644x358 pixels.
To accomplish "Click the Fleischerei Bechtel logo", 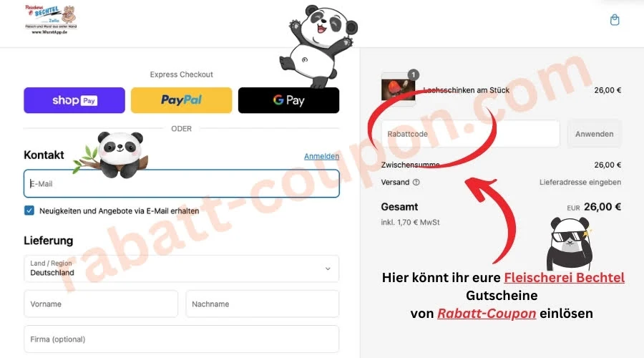I will (51, 19).
